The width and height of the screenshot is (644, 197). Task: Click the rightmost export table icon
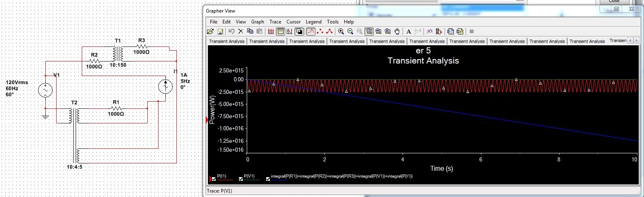[x=460, y=32]
